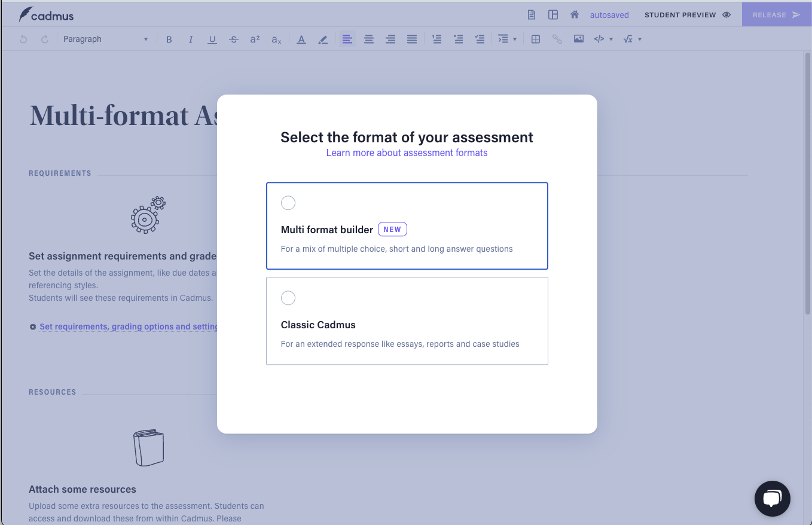
Task: Click the document page icon in header
Action: pos(532,15)
